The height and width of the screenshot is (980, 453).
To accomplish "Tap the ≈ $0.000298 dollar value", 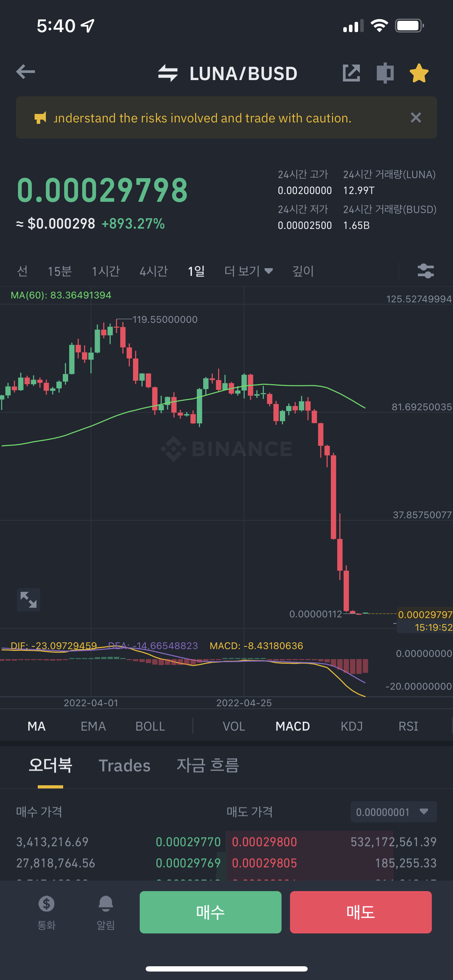I will tap(55, 224).
